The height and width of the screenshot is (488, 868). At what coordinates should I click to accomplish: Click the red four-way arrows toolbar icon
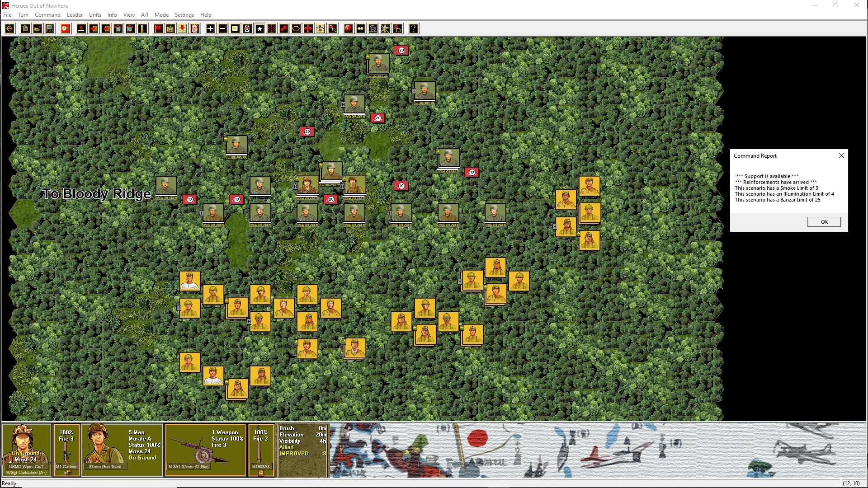coord(308,29)
